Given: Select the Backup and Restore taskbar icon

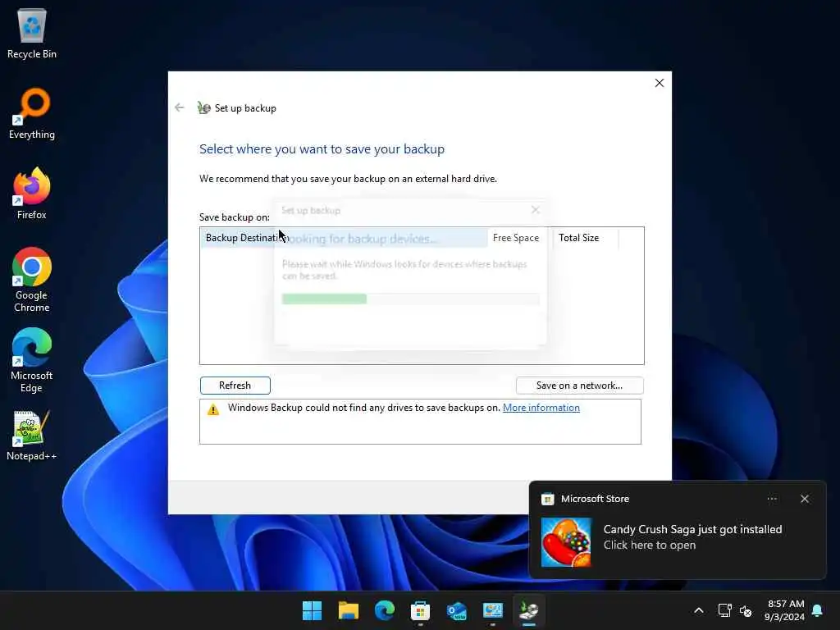Looking at the screenshot, I should [529, 610].
